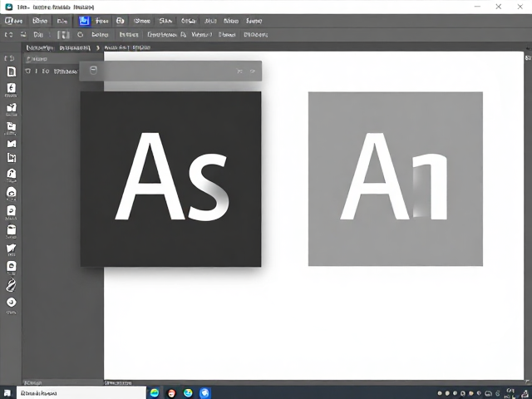Click the blue highlighted icon in the menu row
Viewport: 532px width, 399px height.
tap(84, 21)
